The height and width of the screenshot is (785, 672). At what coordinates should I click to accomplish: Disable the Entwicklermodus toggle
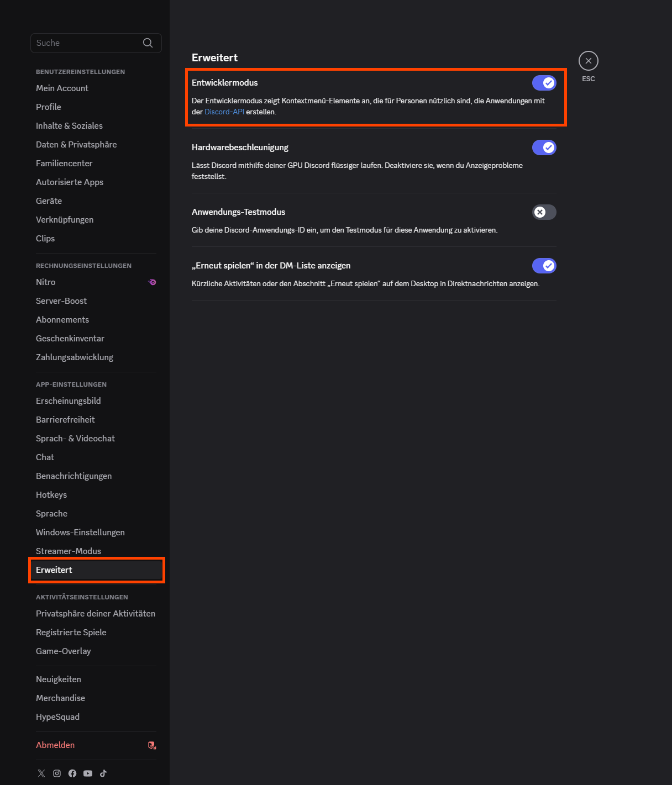pos(544,83)
